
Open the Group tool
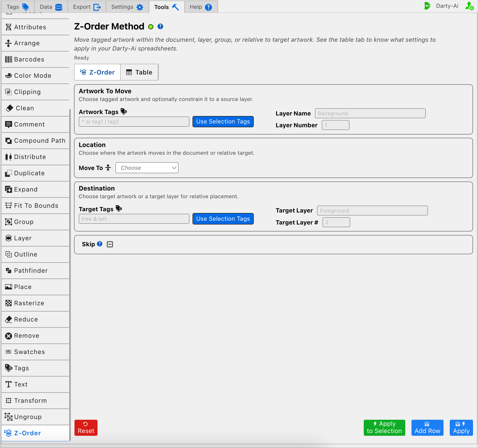click(35, 222)
